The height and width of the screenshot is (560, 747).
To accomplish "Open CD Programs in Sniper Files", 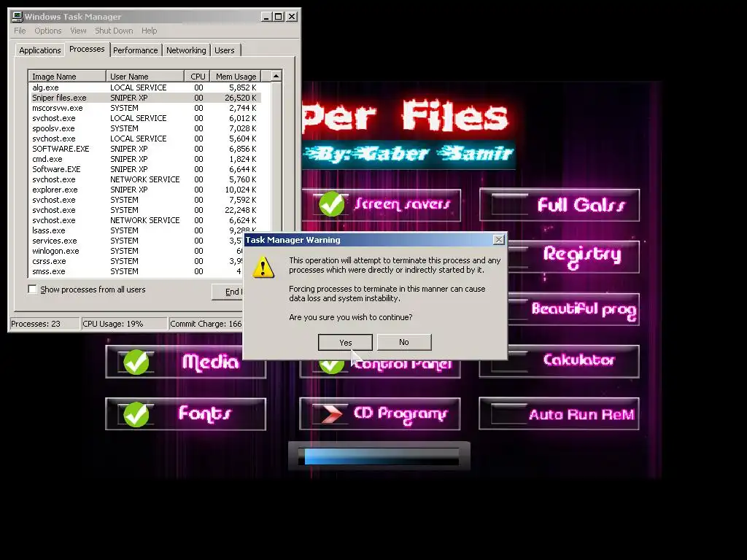I will tap(380, 414).
